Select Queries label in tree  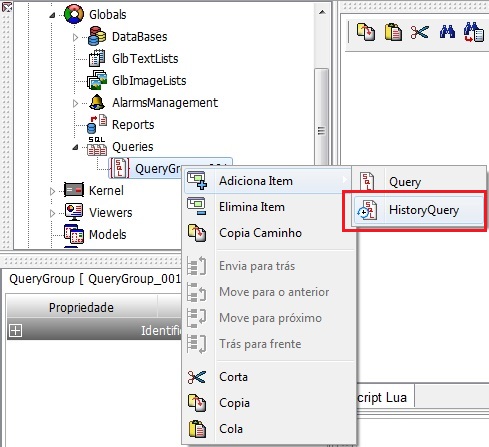pos(133,146)
